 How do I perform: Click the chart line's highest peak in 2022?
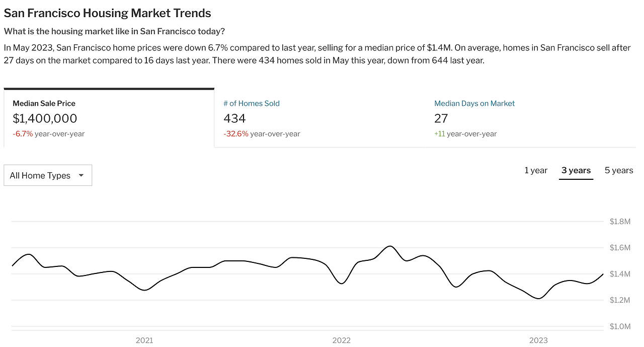pyautogui.click(x=390, y=246)
